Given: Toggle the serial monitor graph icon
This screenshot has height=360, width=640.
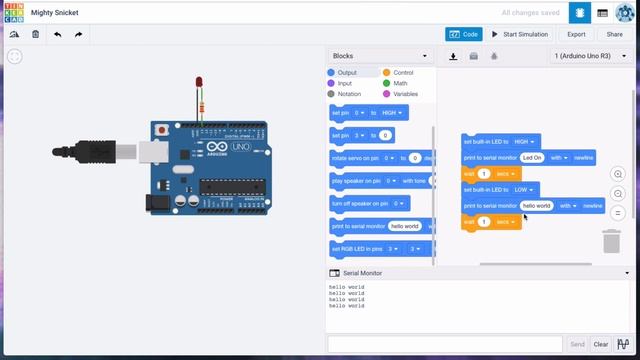Looking at the screenshot, I should tap(623, 344).
